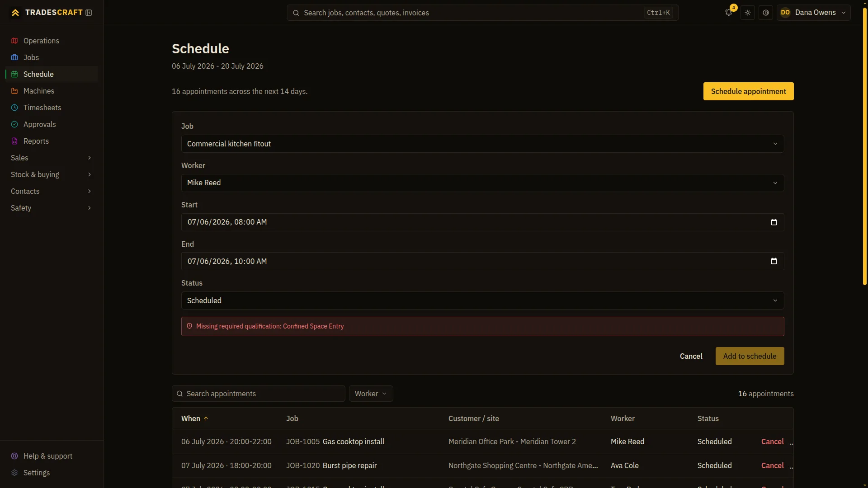Screen dimensions: 868x488
Task: Click magnifier icon in Search appointments
Action: 180,394
